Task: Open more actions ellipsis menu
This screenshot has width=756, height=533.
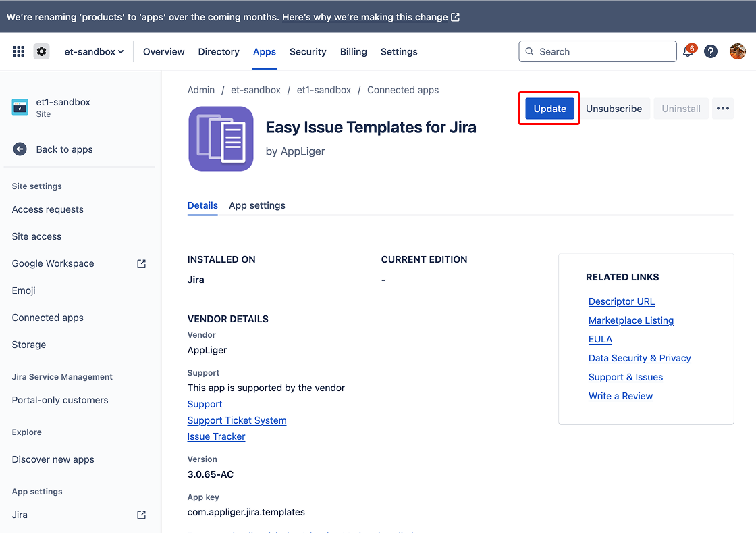Action: pyautogui.click(x=723, y=109)
